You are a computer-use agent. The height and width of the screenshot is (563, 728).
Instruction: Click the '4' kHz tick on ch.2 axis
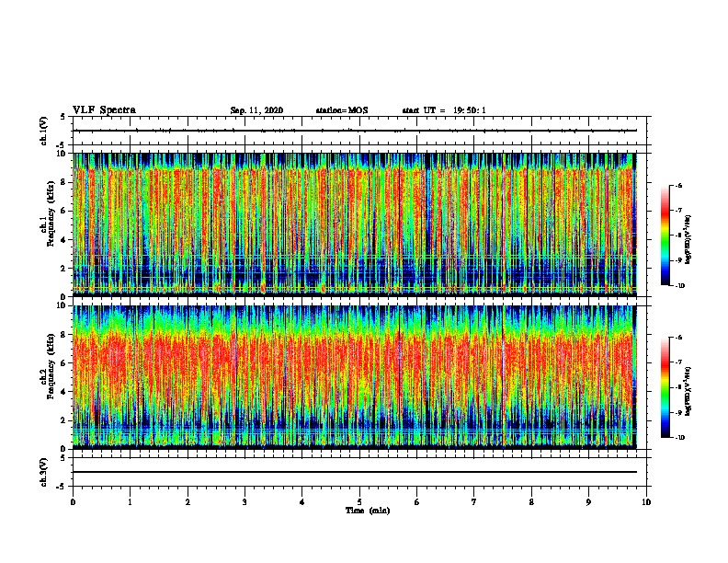(64, 392)
